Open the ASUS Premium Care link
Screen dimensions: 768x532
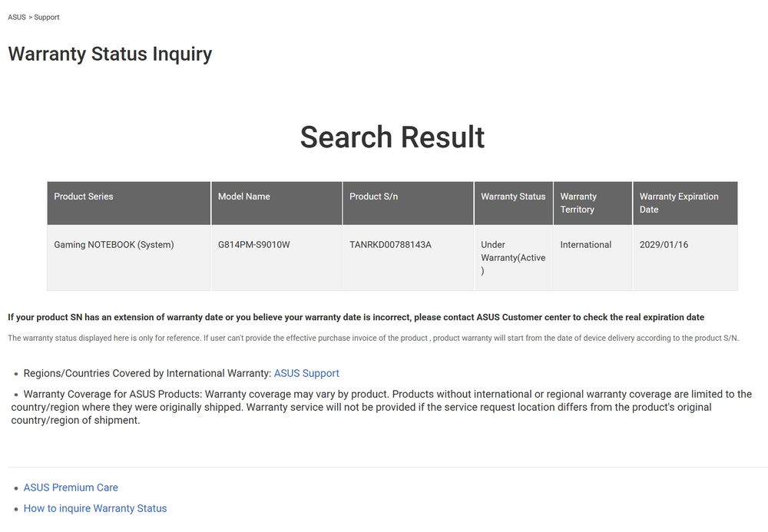pos(71,487)
